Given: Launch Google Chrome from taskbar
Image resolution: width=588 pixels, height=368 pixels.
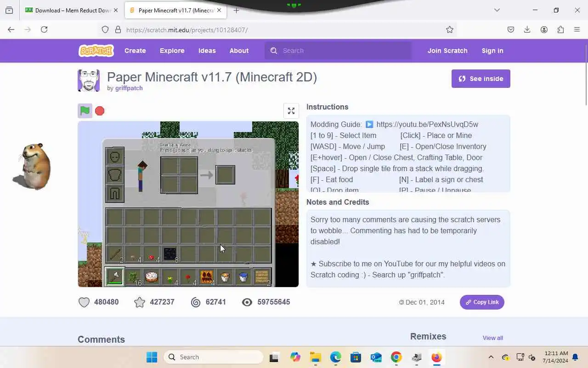Looking at the screenshot, I should pos(396,357).
